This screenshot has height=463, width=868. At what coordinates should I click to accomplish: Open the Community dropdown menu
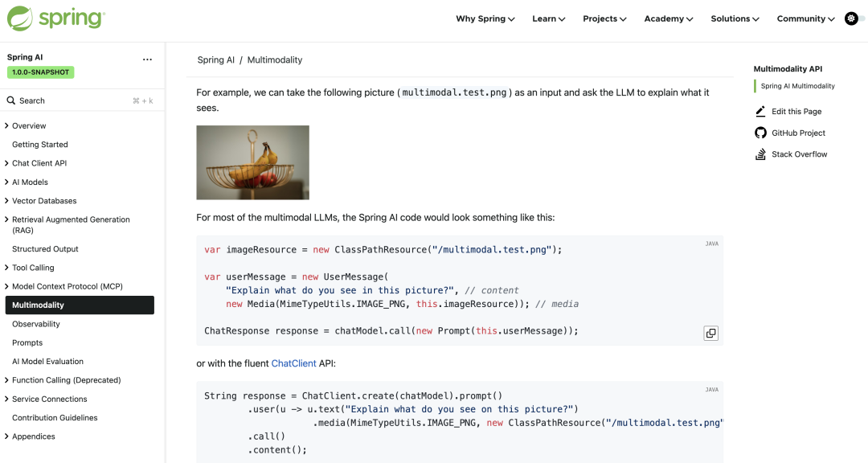(x=805, y=18)
